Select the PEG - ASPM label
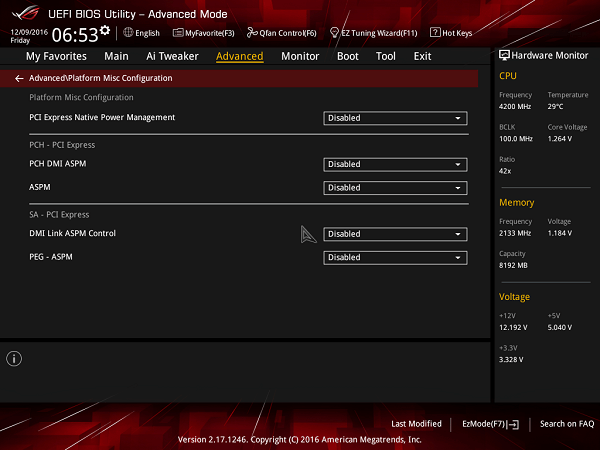 pyautogui.click(x=51, y=257)
